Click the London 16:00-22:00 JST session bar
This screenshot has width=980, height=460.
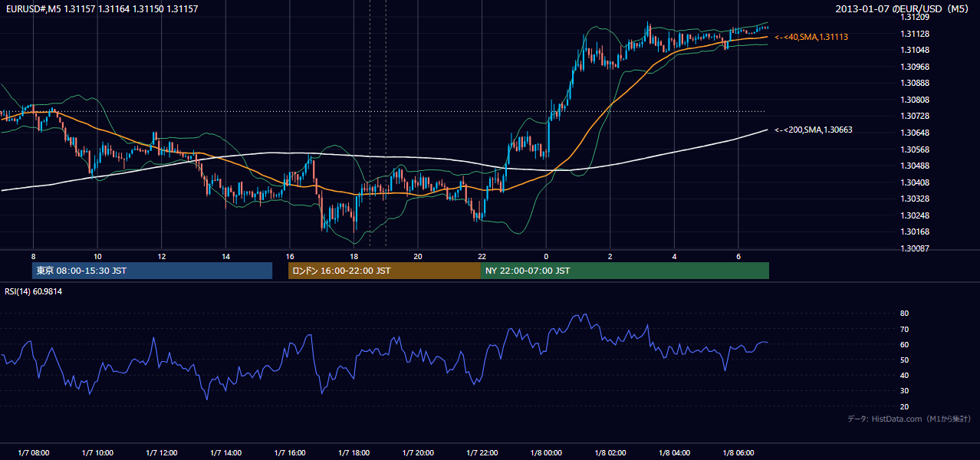384,271
